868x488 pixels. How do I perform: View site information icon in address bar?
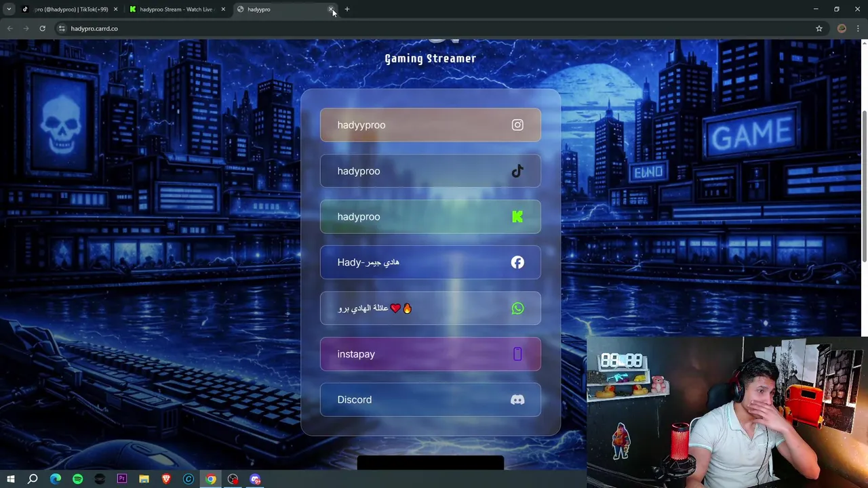point(62,28)
